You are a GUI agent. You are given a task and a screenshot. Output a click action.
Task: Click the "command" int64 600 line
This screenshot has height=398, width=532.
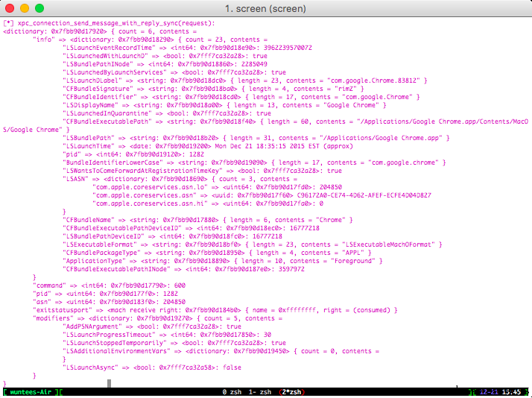pyautogui.click(x=110, y=285)
